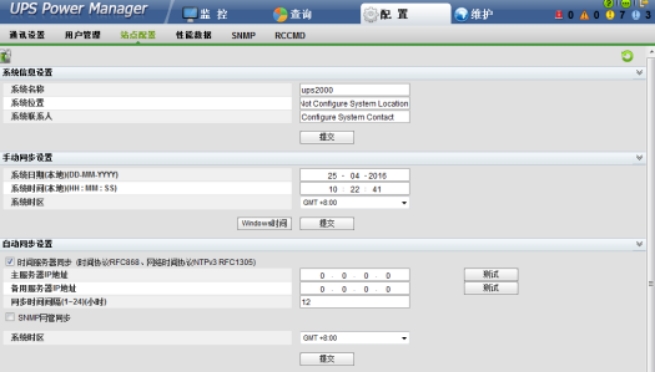Collapse the 自动同步设置 section
Viewport: 655px width, 373px height.
[x=639, y=244]
